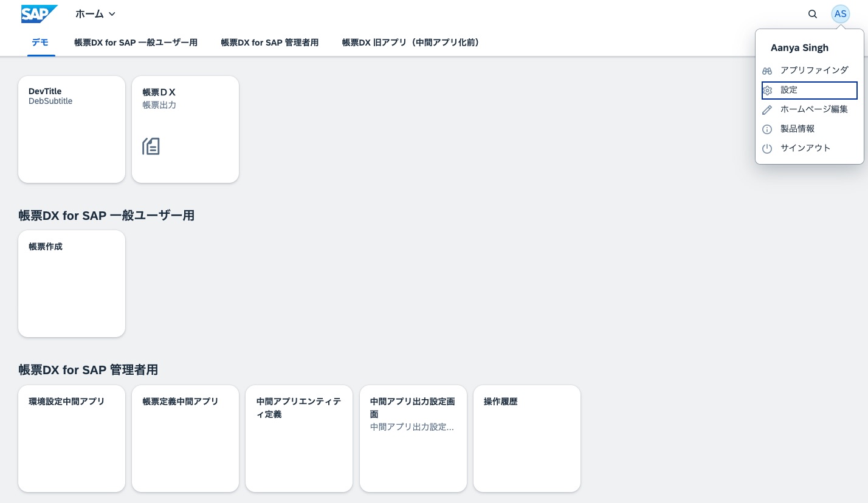Open 製品情報 menu entry

810,129
